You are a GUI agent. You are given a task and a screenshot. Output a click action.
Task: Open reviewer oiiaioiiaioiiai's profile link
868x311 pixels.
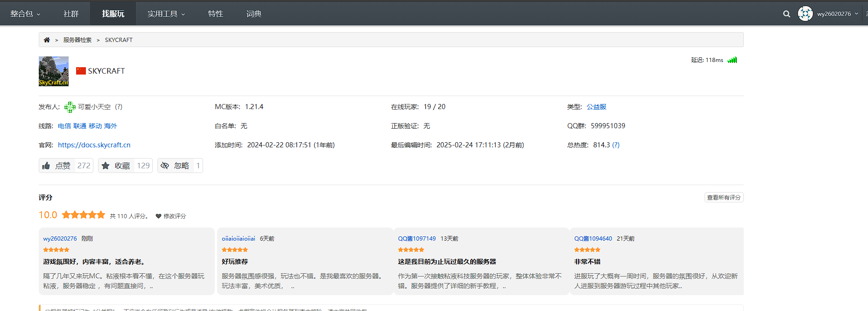(239, 239)
